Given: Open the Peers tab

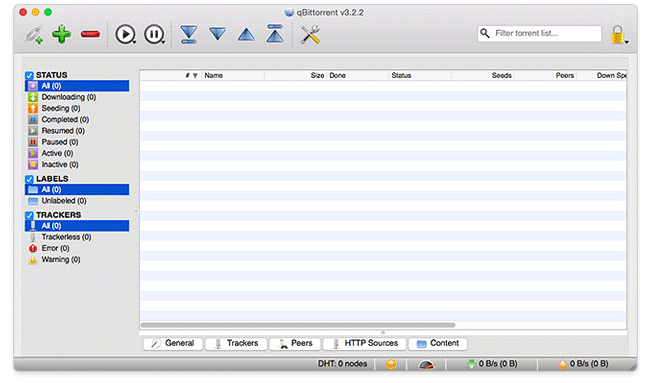Looking at the screenshot, I should (x=295, y=343).
